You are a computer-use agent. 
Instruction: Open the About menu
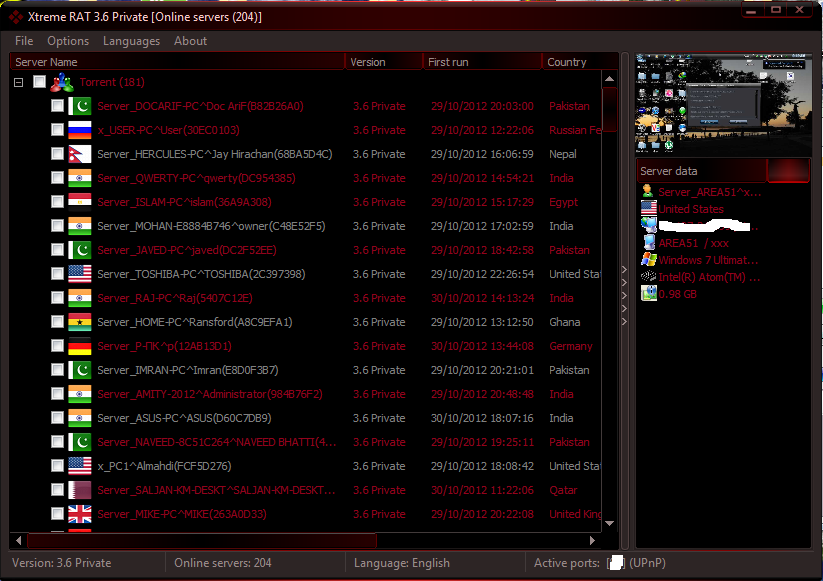[x=190, y=41]
